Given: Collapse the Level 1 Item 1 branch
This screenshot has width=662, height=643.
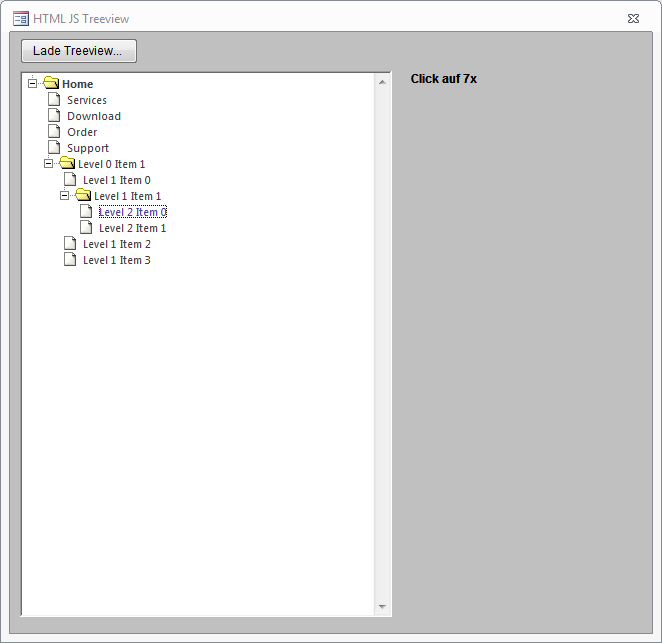Looking at the screenshot, I should point(65,196).
